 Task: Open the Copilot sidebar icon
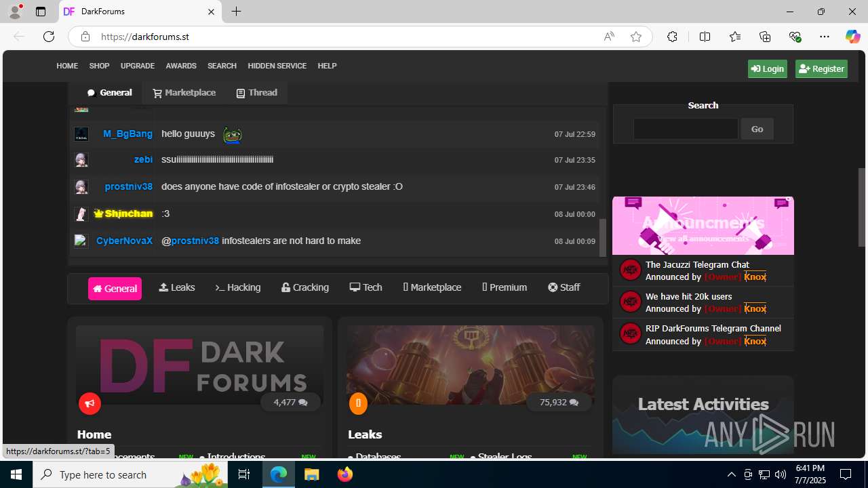852,37
